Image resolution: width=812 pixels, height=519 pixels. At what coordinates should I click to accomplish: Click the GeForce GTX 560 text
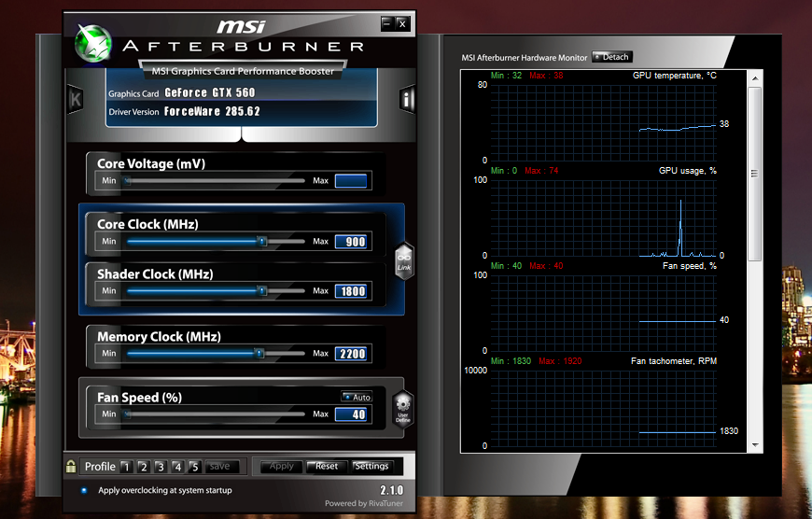tap(210, 92)
